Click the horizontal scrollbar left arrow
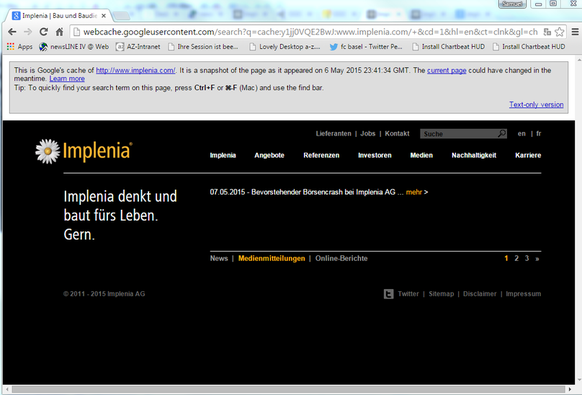 7,389
